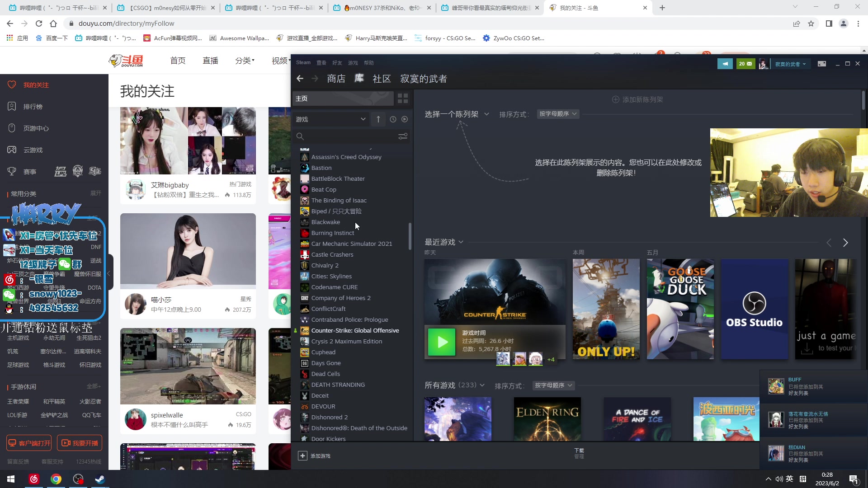Viewport: 868px width, 488px height.
Task: Switch to the 库 tab
Action: pyautogui.click(x=359, y=79)
